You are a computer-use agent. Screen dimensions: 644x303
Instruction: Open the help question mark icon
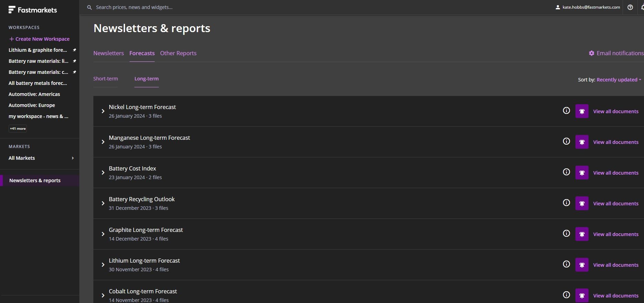point(630,7)
